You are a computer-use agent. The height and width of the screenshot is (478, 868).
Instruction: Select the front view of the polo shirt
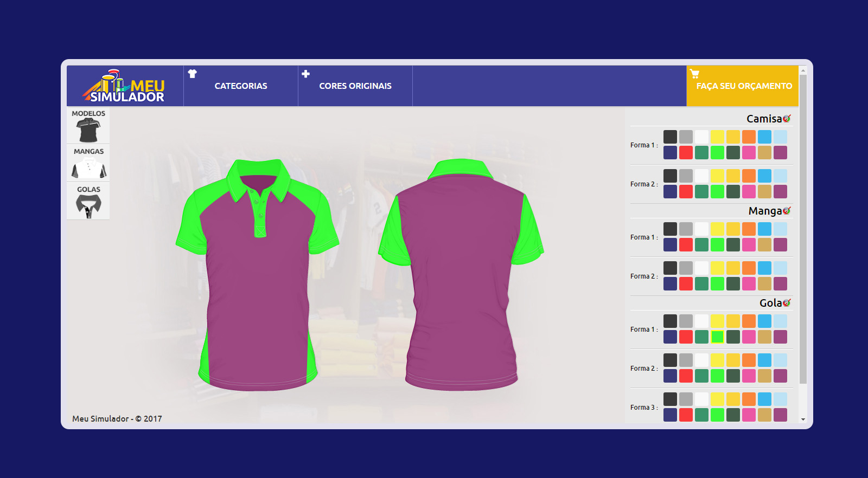(258, 275)
